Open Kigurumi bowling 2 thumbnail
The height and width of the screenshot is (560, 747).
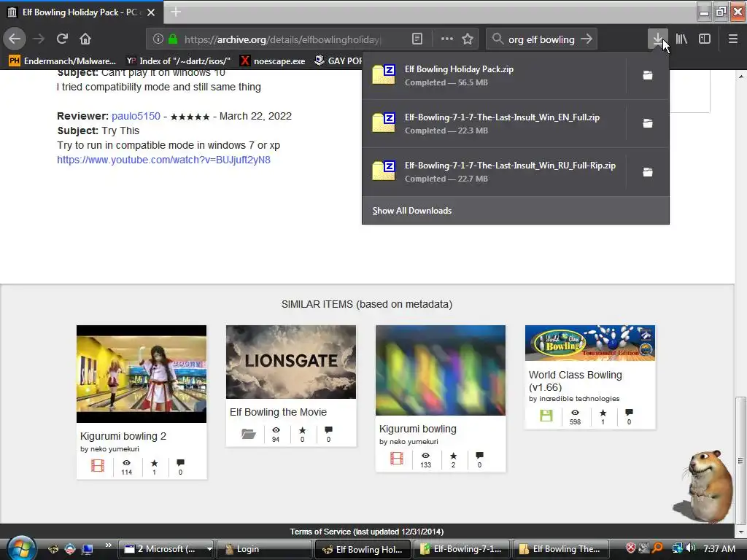click(x=142, y=374)
